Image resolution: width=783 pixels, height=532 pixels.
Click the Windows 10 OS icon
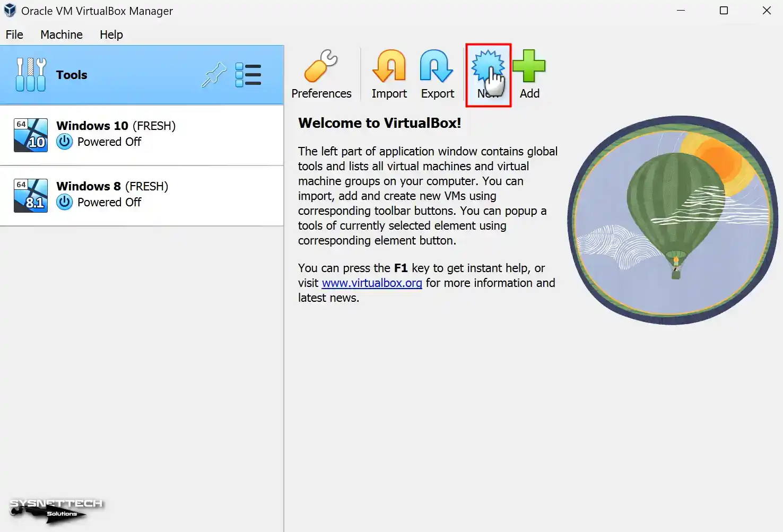31,135
